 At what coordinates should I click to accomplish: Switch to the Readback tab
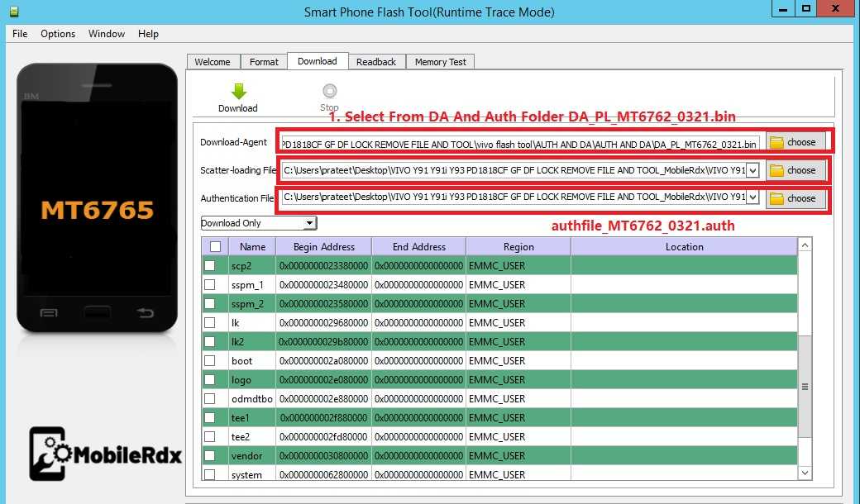pos(376,62)
